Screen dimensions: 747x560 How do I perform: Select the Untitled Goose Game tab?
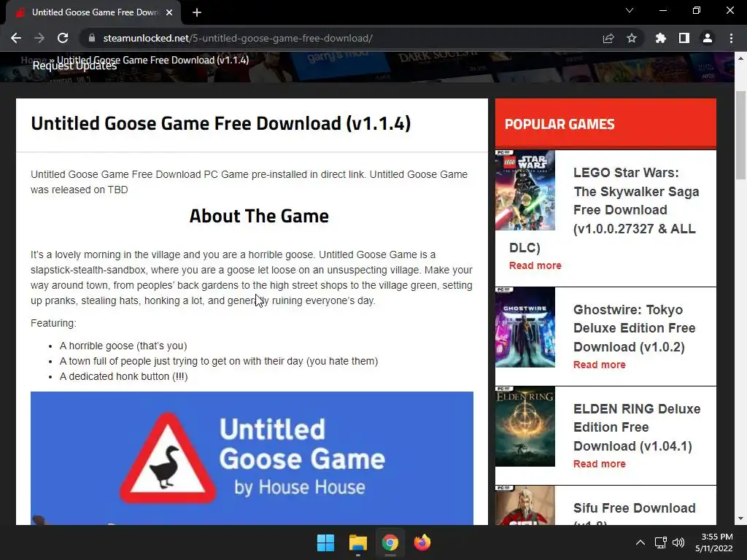click(93, 12)
